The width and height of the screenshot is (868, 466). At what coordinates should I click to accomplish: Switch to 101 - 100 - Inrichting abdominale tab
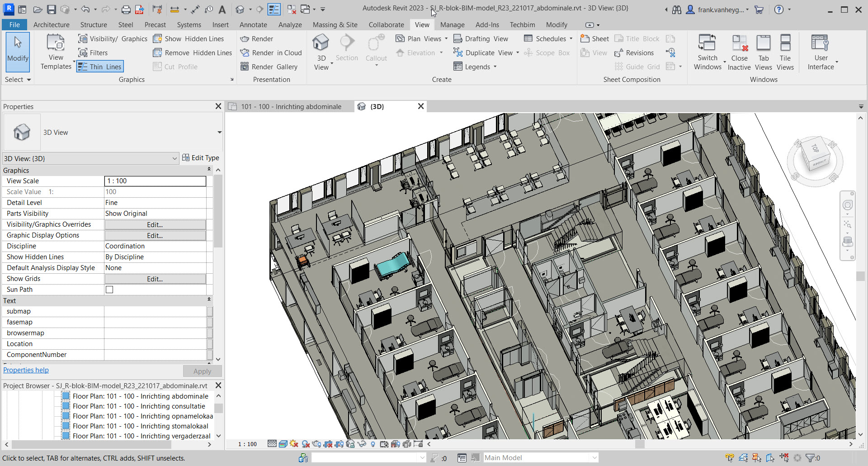(x=291, y=107)
